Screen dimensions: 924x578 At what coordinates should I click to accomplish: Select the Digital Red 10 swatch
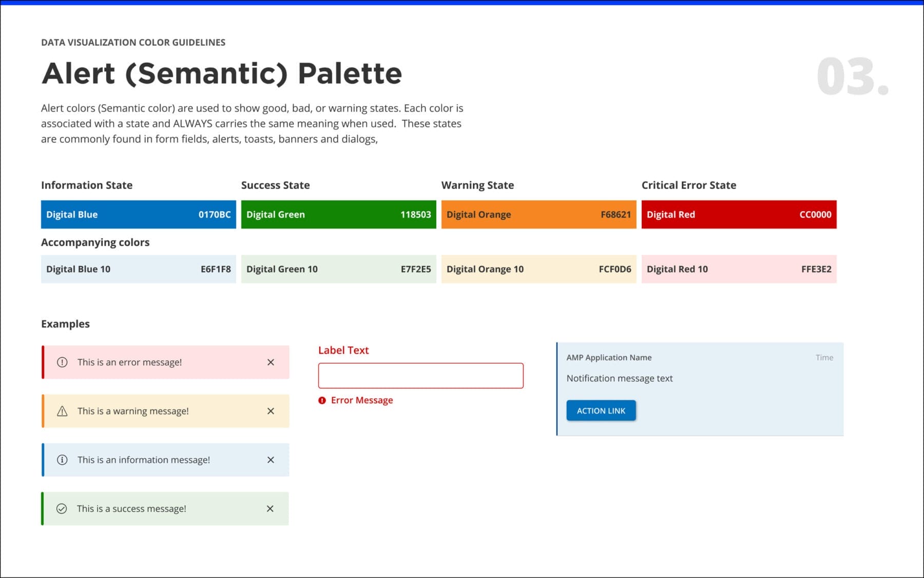pyautogui.click(x=738, y=269)
